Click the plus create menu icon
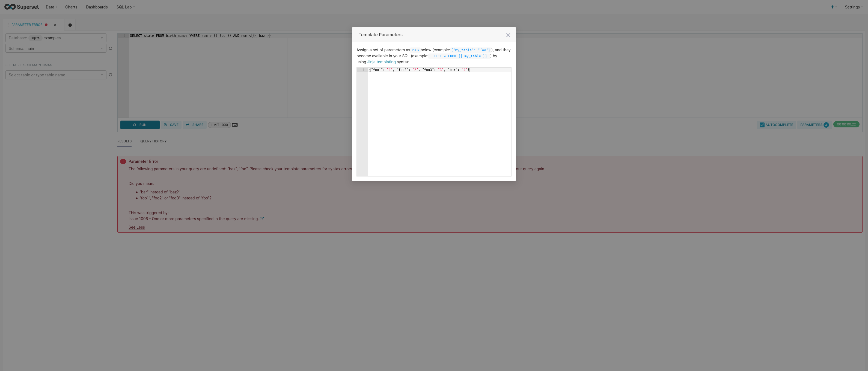Screen dimensions: 868x371 pyautogui.click(x=833, y=7)
